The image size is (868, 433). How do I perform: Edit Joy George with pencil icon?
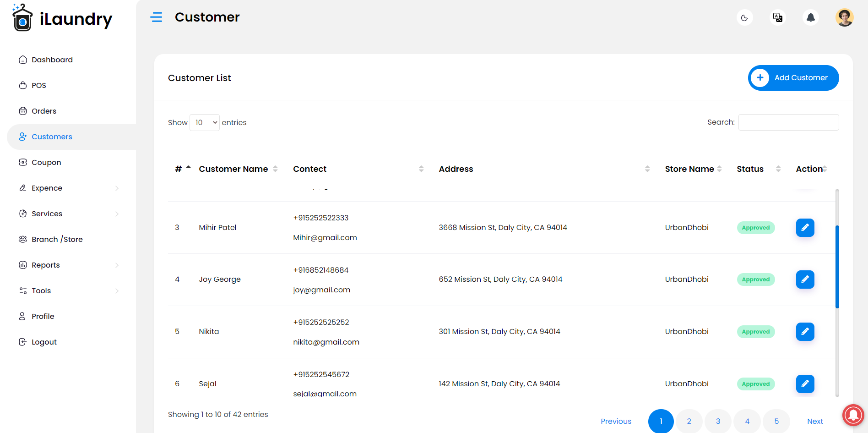(x=805, y=280)
